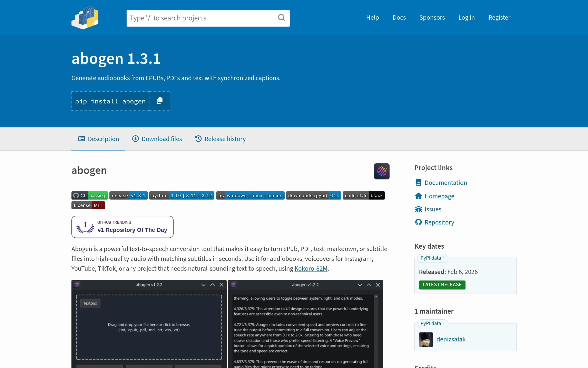This screenshot has width=588, height=368.
Task: Click the right abogen v1.2.2 screenshot
Action: (305, 324)
